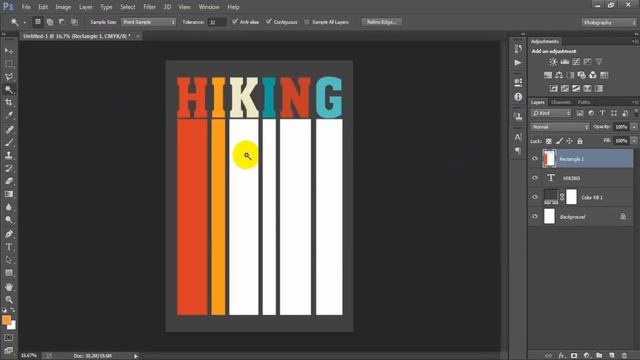Hide the Color Fill 1 layer
Image resolution: width=640 pixels, height=360 pixels.
pyautogui.click(x=535, y=197)
